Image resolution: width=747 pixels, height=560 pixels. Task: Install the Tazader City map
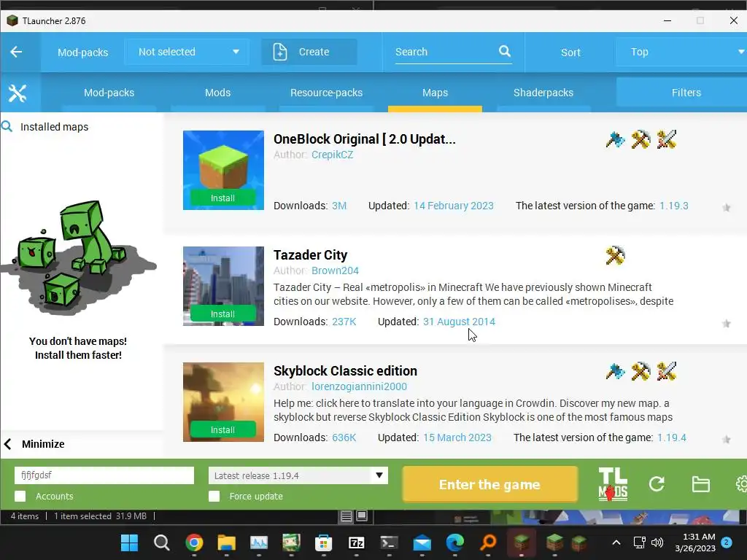click(x=223, y=314)
